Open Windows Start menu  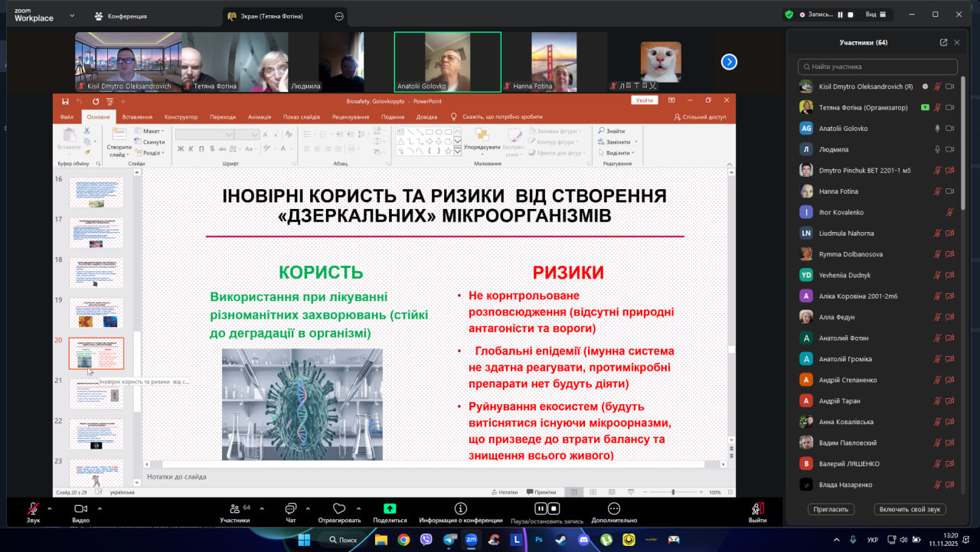(x=304, y=540)
